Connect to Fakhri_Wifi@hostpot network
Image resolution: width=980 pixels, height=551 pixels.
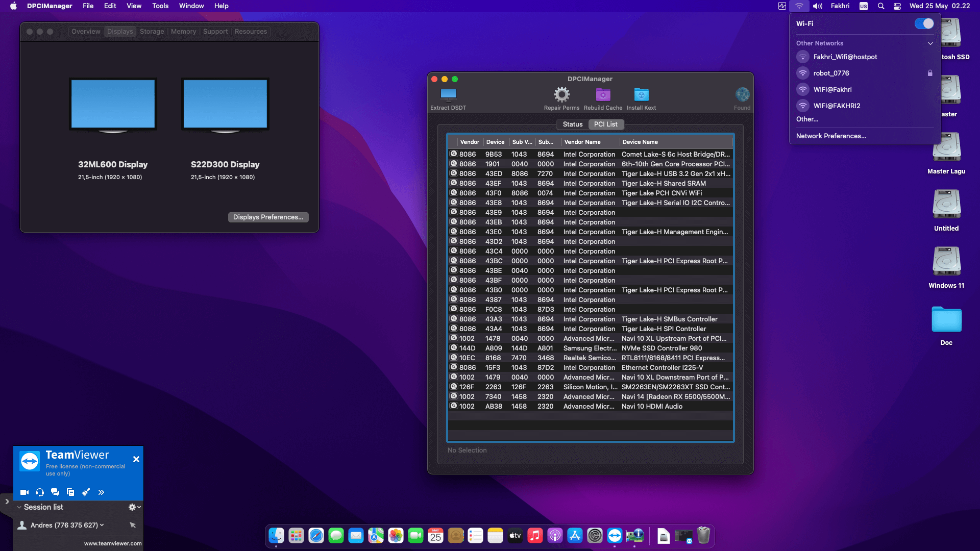[865, 57]
